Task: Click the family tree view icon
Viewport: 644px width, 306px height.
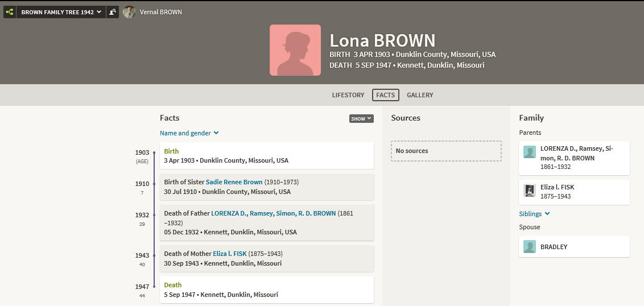Action: pyautogui.click(x=10, y=12)
